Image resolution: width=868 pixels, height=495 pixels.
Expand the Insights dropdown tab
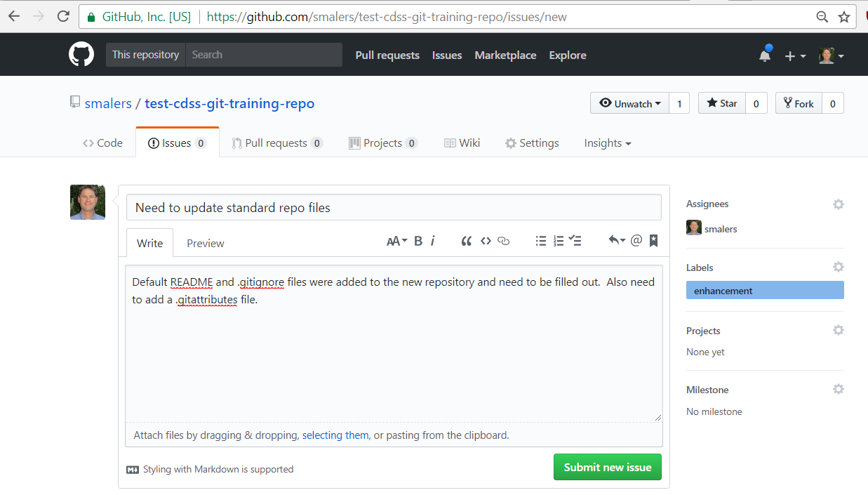coord(607,143)
